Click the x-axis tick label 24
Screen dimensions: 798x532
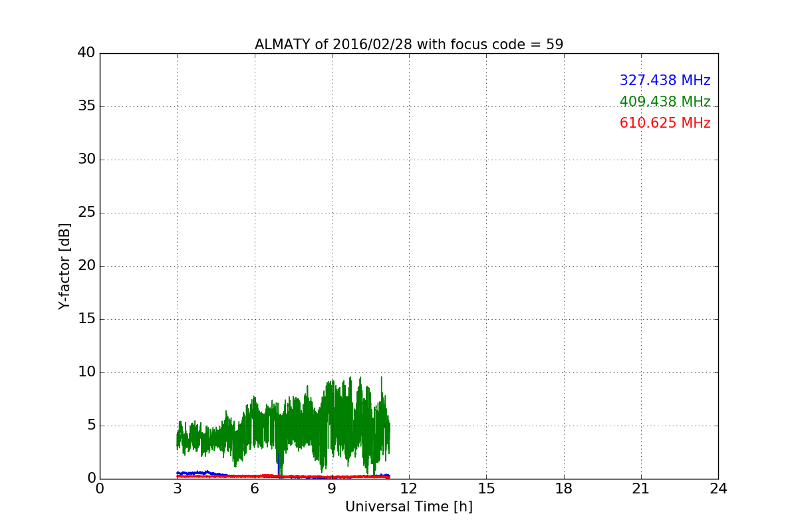(x=718, y=489)
